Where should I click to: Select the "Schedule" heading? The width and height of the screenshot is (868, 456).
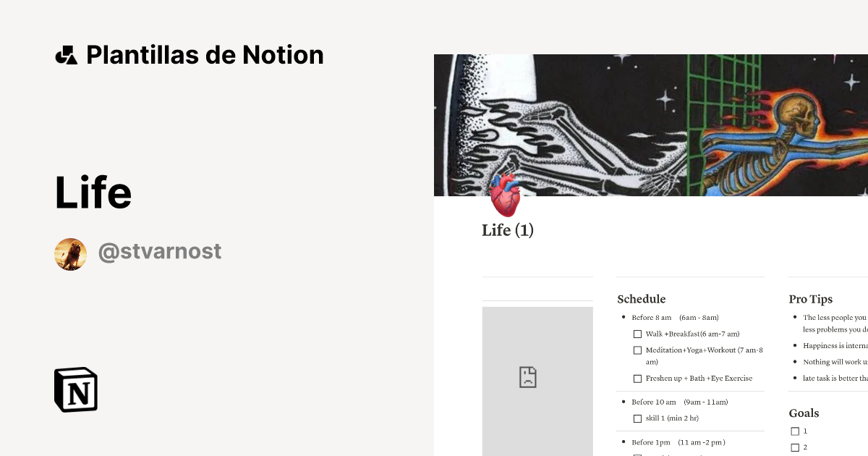641,299
